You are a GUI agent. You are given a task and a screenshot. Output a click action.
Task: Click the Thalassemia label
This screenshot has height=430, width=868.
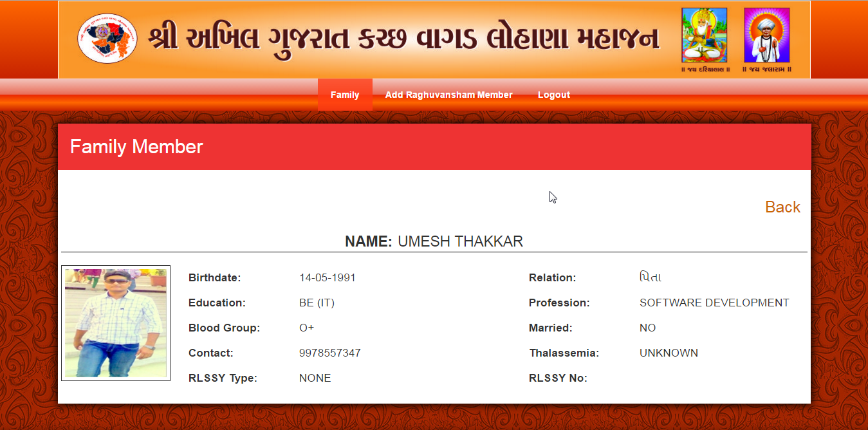(x=564, y=353)
